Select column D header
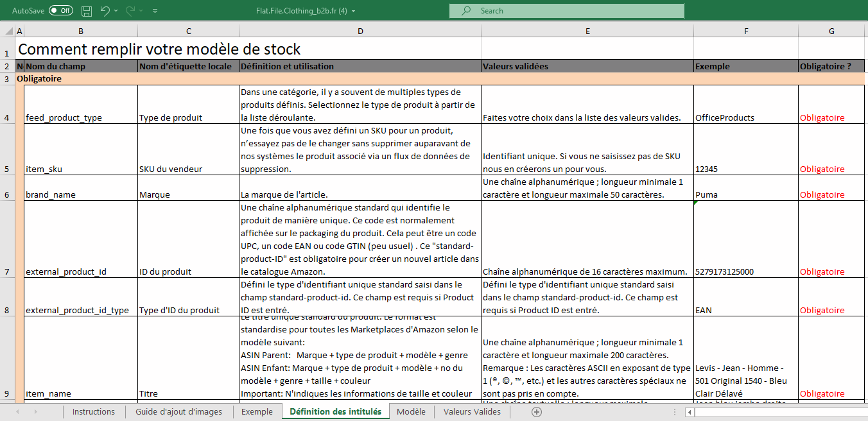The width and height of the screenshot is (868, 421). [x=360, y=31]
